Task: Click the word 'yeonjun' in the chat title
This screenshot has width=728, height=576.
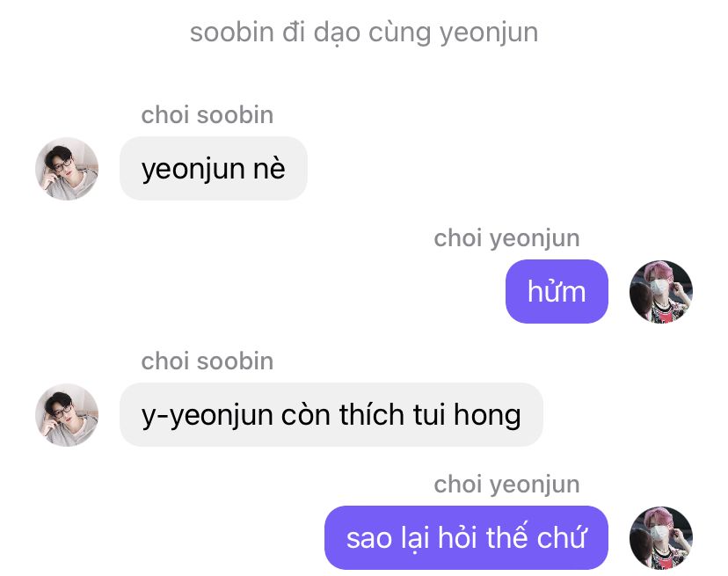Action: click(489, 33)
